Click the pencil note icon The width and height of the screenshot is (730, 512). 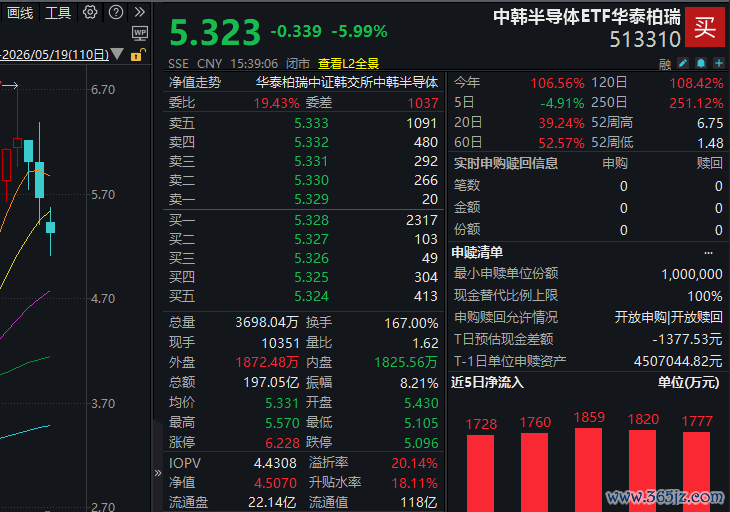(683, 63)
